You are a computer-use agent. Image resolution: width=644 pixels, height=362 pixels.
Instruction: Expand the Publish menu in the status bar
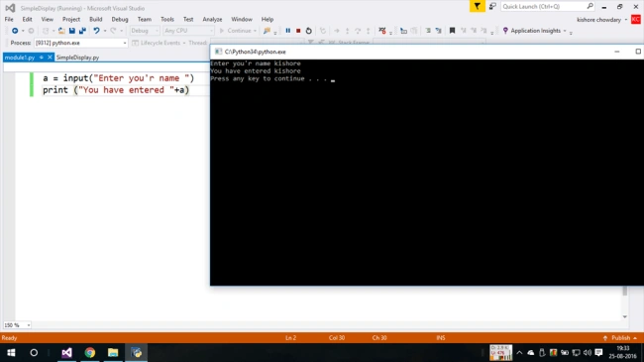621,338
